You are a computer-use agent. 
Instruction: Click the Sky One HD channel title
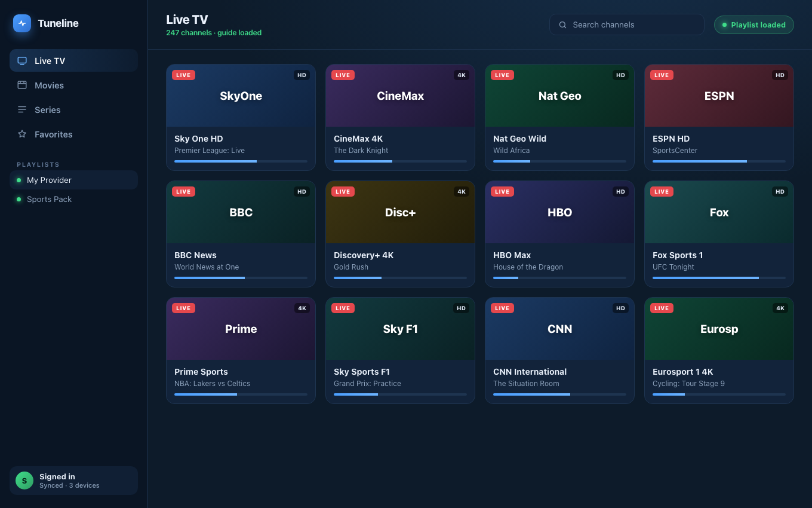click(199, 139)
